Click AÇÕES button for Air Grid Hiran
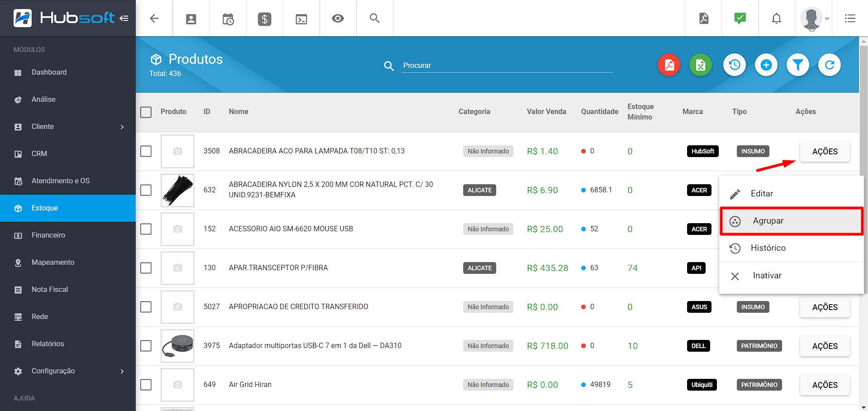The image size is (868, 411). click(x=825, y=385)
